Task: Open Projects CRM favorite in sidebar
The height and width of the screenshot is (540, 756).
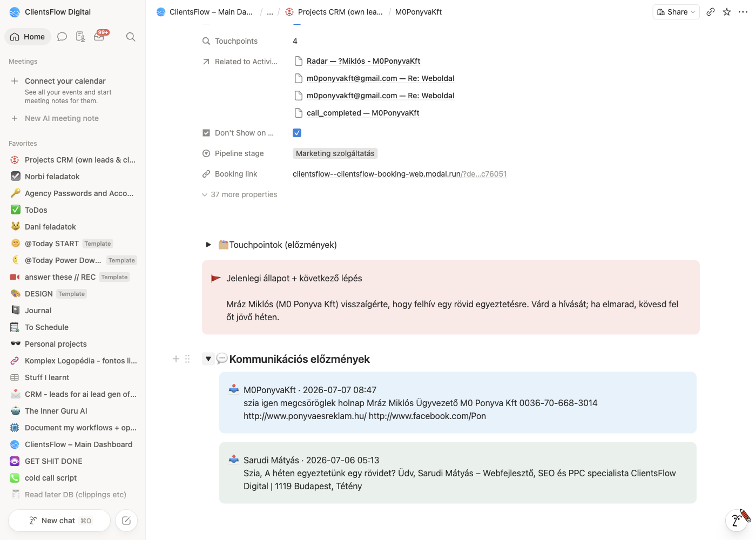Action: [73, 160]
